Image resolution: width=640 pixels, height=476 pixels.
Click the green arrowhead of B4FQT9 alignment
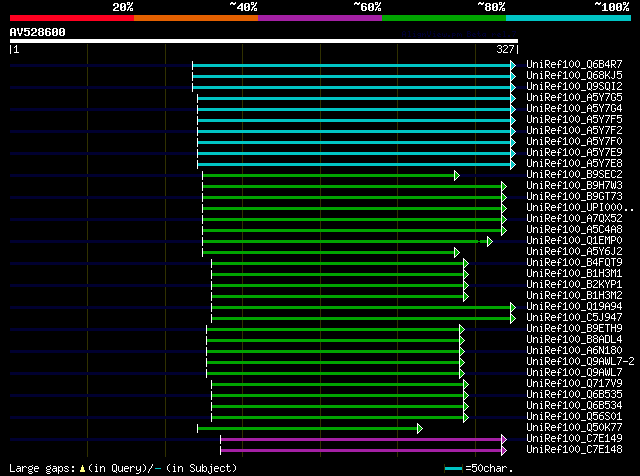[x=466, y=264]
